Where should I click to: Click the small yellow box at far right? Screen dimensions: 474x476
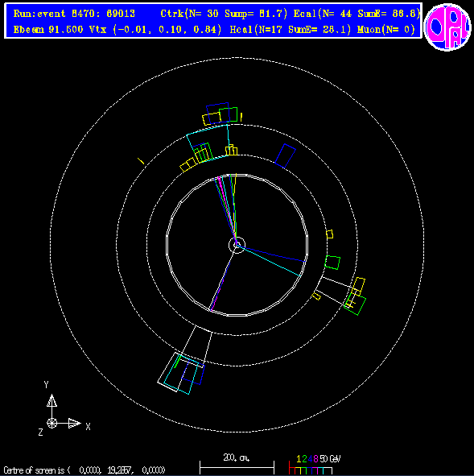click(330, 234)
